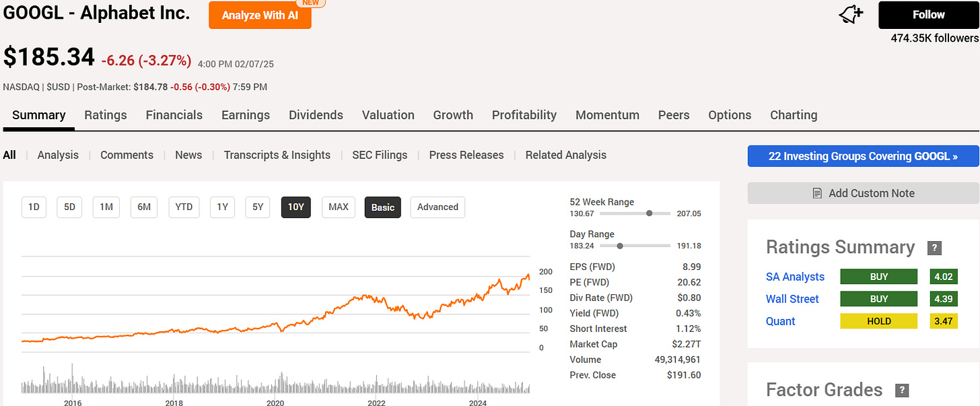
Task: Follow GOOGL with the Follow button
Action: [x=928, y=15]
